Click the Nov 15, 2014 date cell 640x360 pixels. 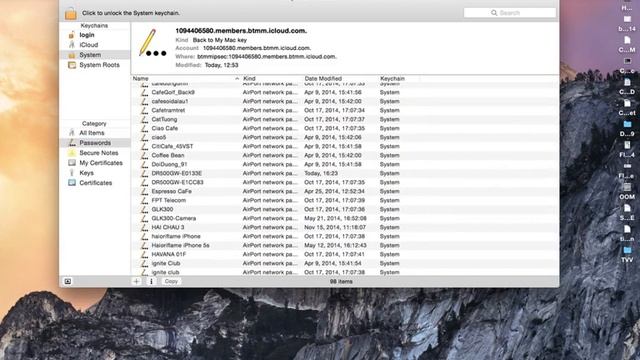pos(335,227)
